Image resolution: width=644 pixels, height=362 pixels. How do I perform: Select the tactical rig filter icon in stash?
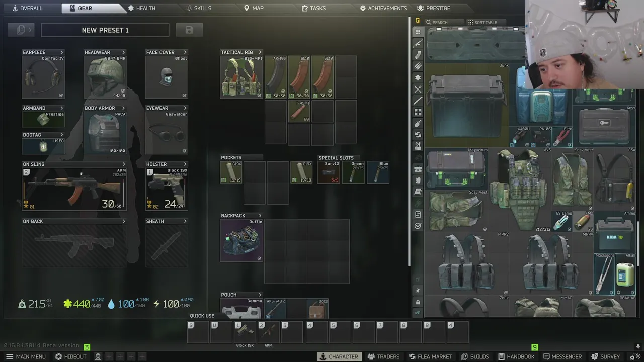418,146
